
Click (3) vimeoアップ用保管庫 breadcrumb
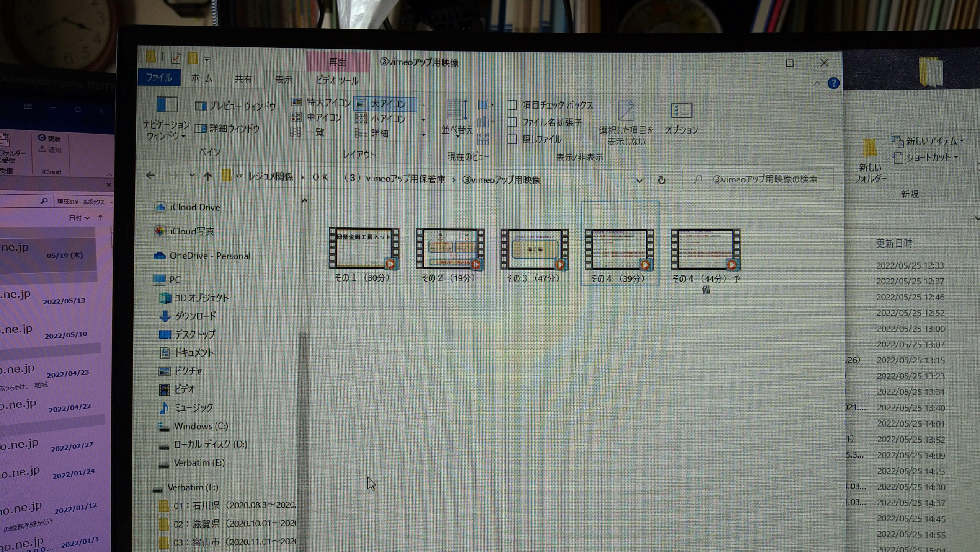click(394, 179)
